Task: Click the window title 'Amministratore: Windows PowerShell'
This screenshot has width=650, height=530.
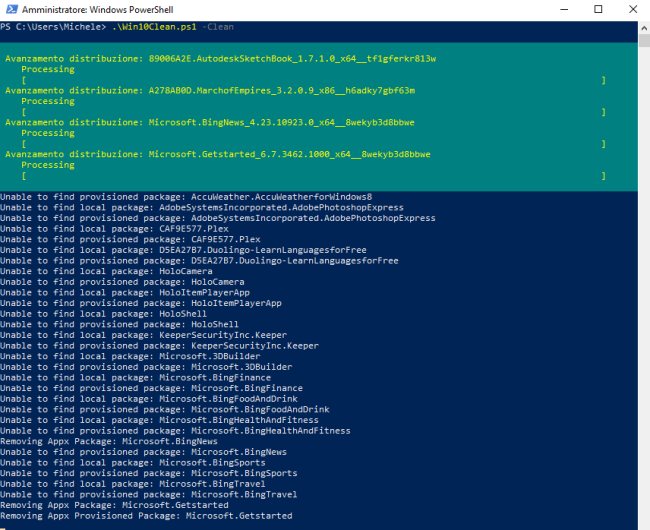Action: [97, 10]
